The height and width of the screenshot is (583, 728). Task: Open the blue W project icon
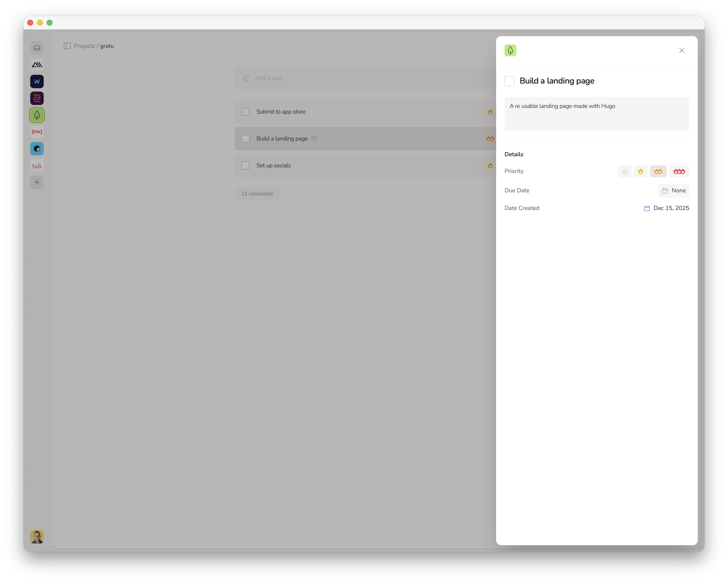tap(37, 81)
